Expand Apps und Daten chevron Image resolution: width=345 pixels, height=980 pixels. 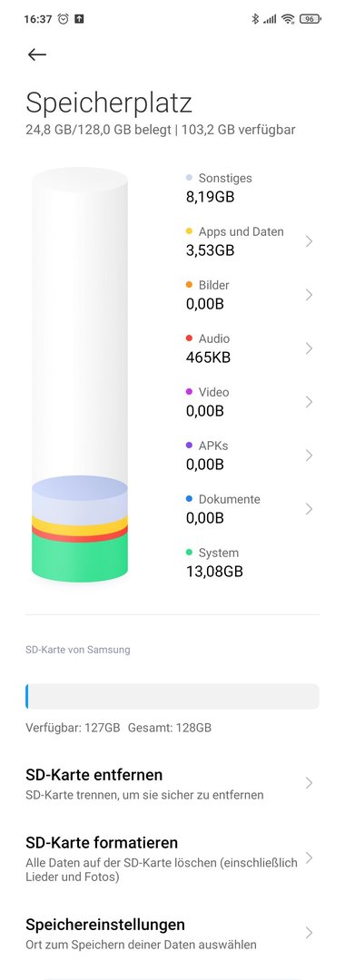pos(309,241)
